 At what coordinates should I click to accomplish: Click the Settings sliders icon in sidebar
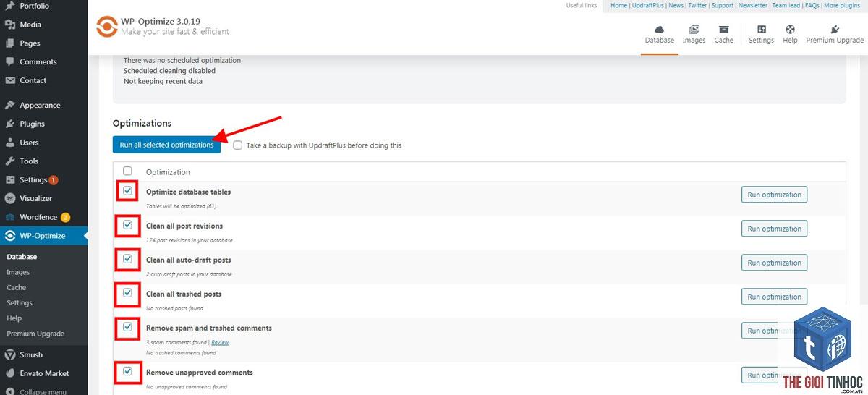tap(10, 180)
